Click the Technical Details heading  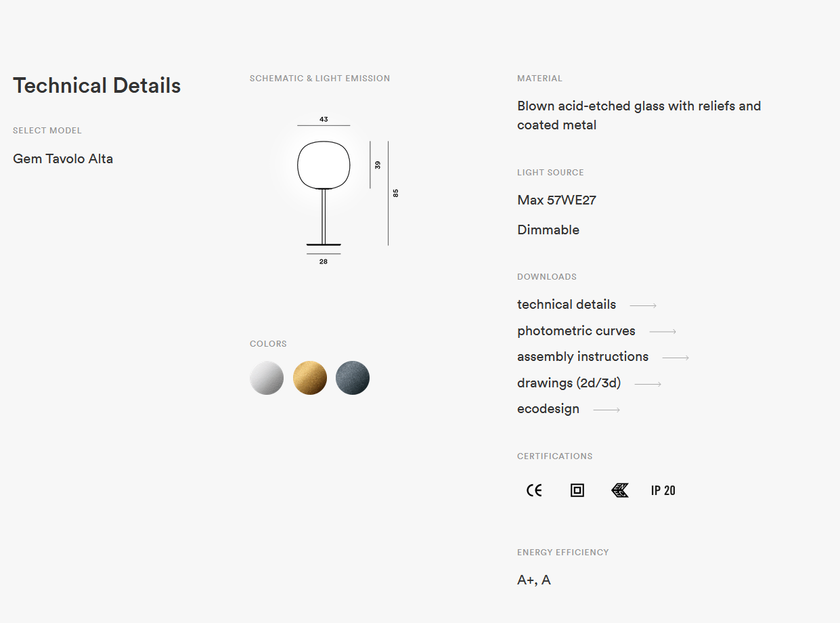coord(97,86)
